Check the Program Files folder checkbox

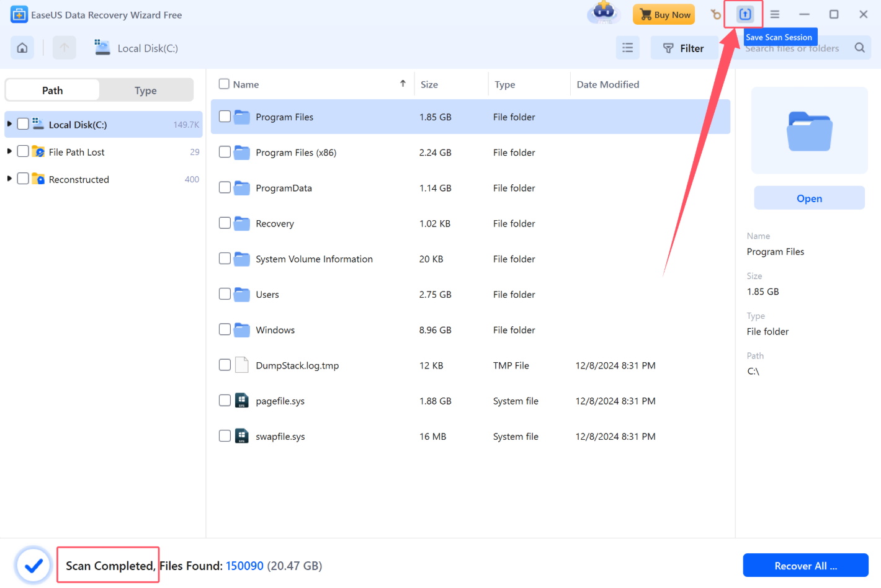225,117
